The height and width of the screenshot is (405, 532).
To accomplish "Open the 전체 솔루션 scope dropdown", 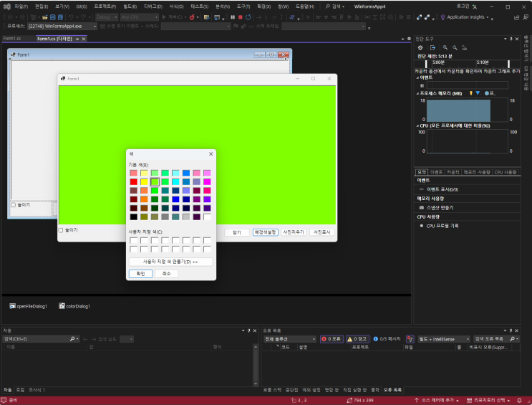I will [x=290, y=339].
